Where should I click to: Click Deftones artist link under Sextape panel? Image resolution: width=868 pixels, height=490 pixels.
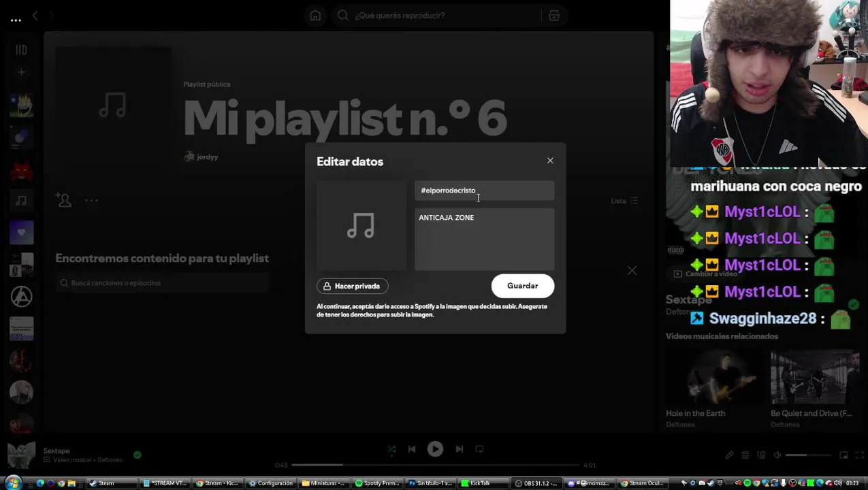679,312
